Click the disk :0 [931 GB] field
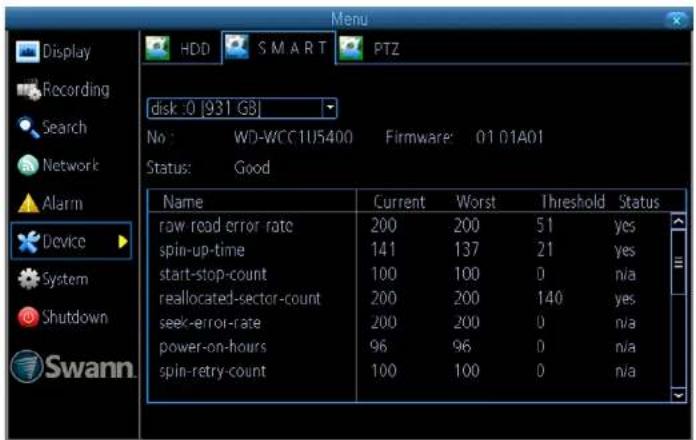The image size is (696, 440). click(x=242, y=108)
